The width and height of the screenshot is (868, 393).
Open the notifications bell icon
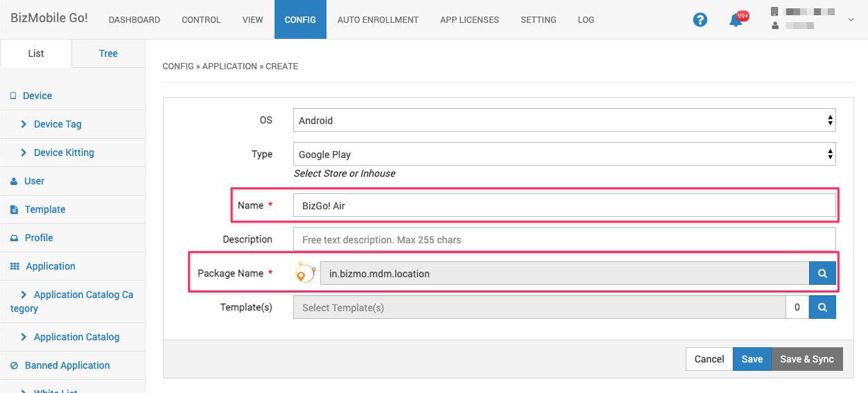[736, 21]
